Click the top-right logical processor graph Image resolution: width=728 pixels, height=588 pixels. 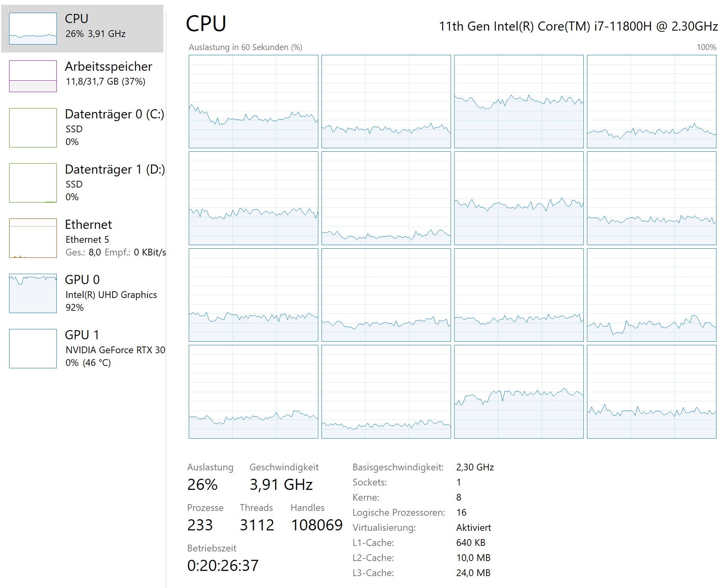[651, 101]
